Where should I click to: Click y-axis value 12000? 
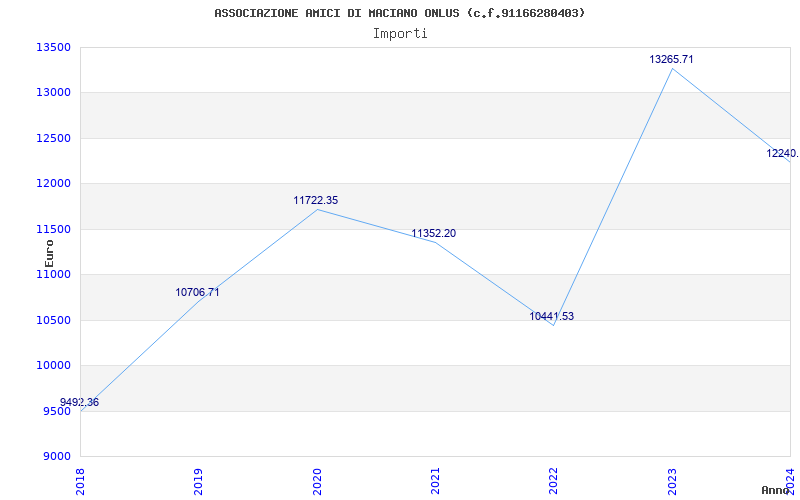pyautogui.click(x=53, y=184)
